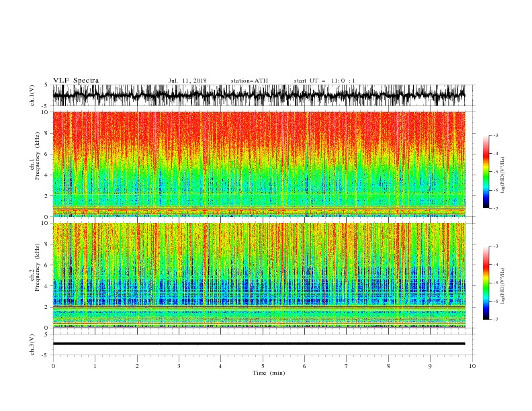Click inside the ch.1 spectrogram panel
This screenshot has width=532, height=411.
click(x=259, y=164)
